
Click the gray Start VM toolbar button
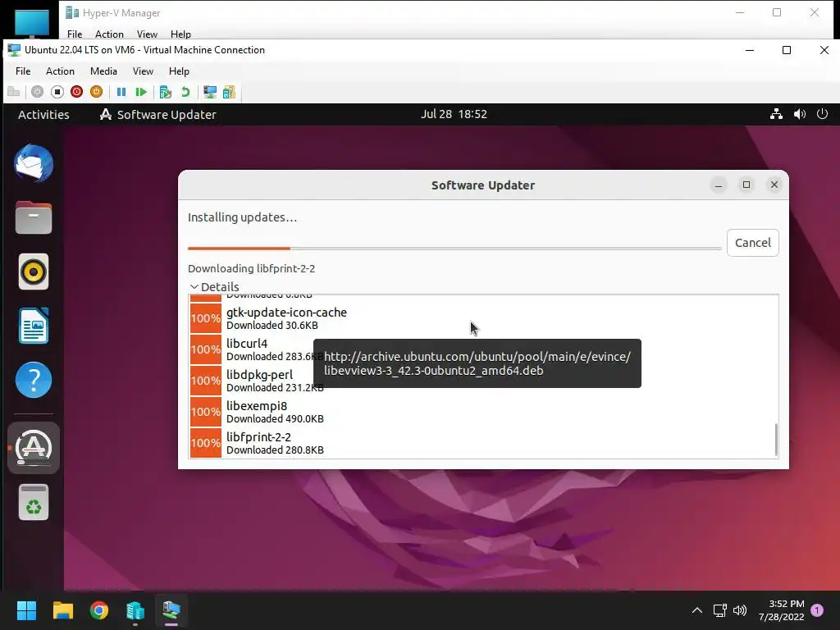pyautogui.click(x=37, y=92)
